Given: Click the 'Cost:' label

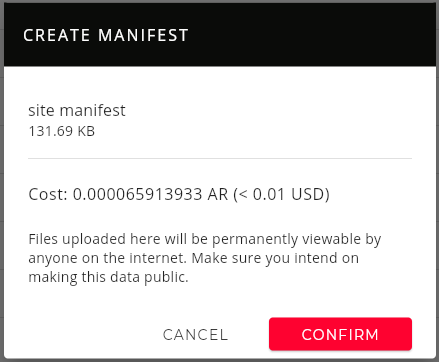Looking at the screenshot, I should 48,194.
